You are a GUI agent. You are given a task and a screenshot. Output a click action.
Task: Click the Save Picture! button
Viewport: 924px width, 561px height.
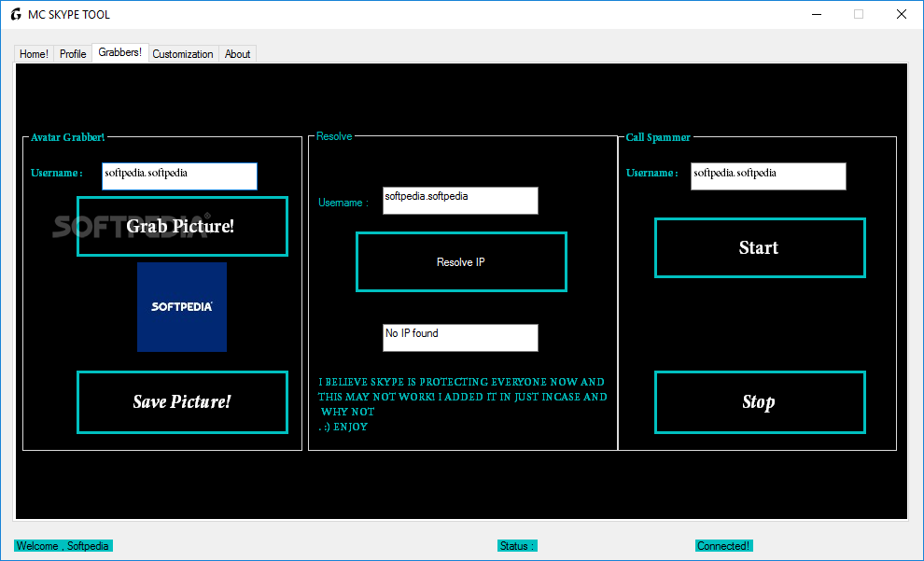tap(182, 402)
